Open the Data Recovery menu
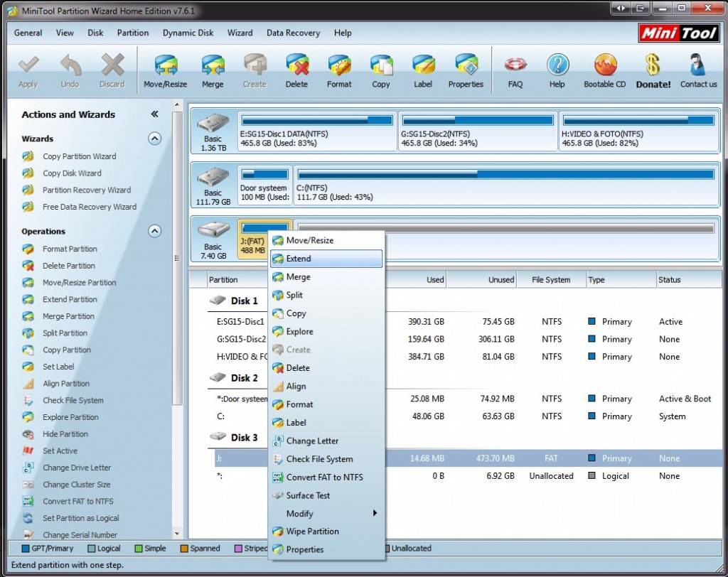Image resolution: width=728 pixels, height=577 pixels. (293, 33)
